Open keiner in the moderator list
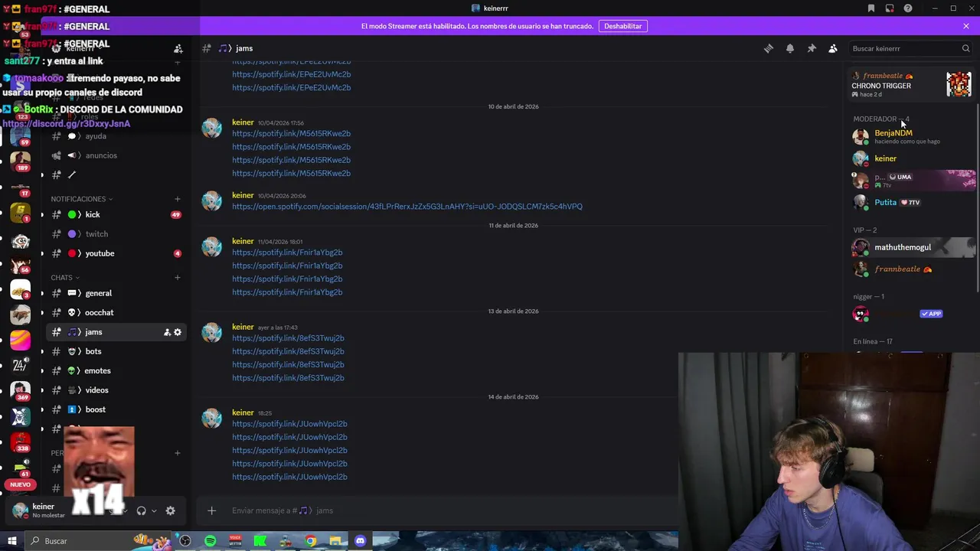 coord(913,158)
